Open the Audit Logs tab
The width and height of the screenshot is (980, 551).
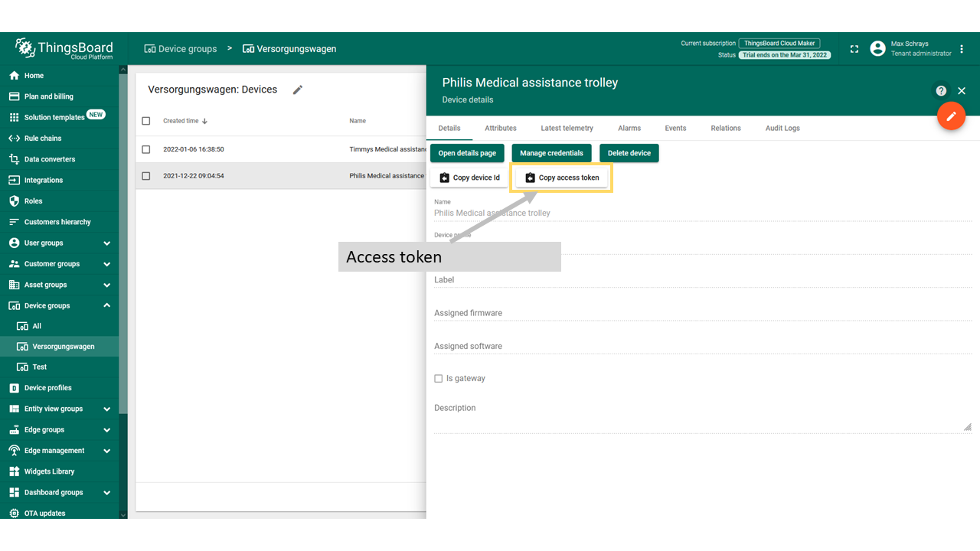[782, 128]
